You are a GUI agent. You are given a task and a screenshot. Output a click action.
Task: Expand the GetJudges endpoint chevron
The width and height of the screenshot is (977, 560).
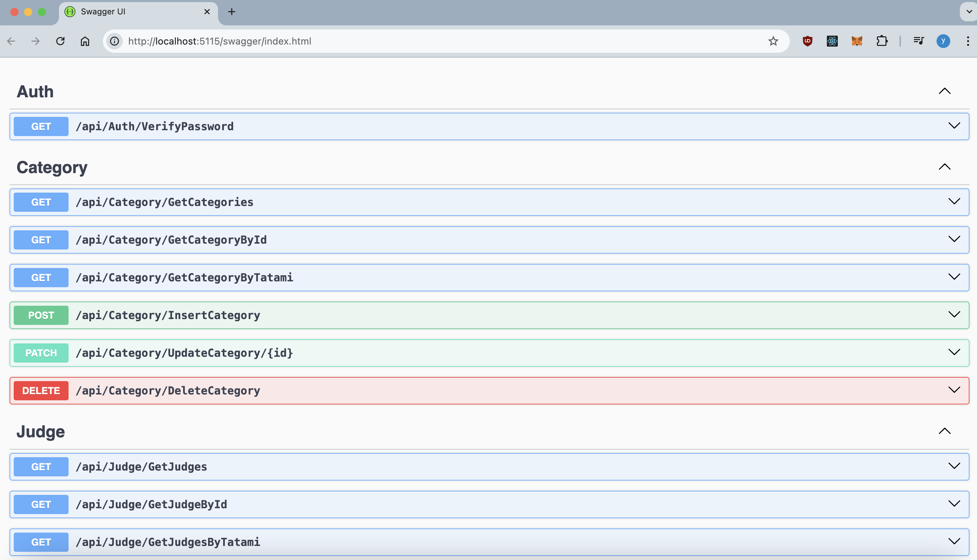[954, 466]
